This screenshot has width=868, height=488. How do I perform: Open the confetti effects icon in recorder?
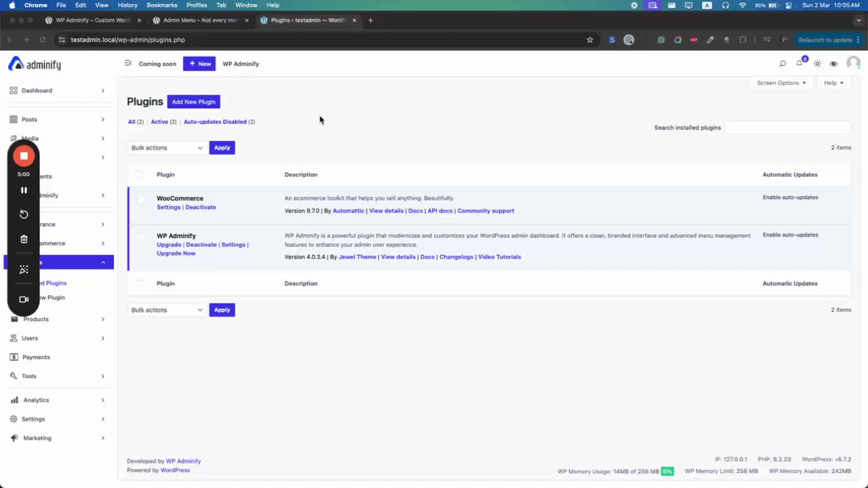click(x=24, y=269)
